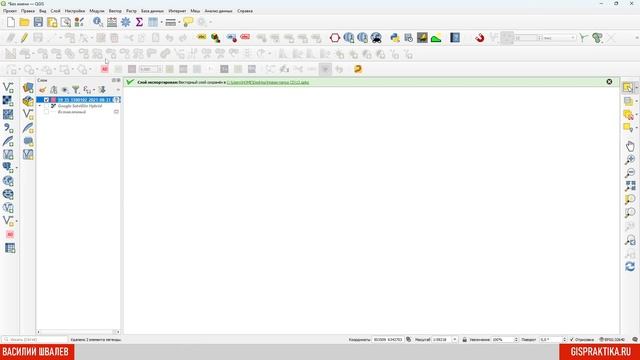Click the yellow abc labeling icon
Image resolution: width=640 pixels, height=360 pixels.
202,38
